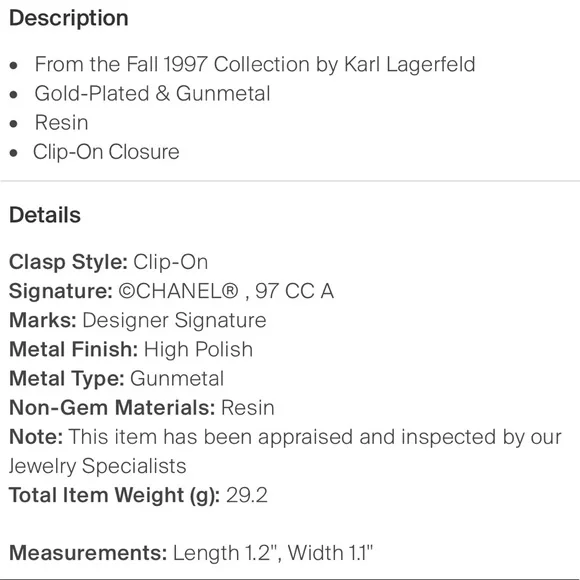Click the Marks label

[43, 320]
